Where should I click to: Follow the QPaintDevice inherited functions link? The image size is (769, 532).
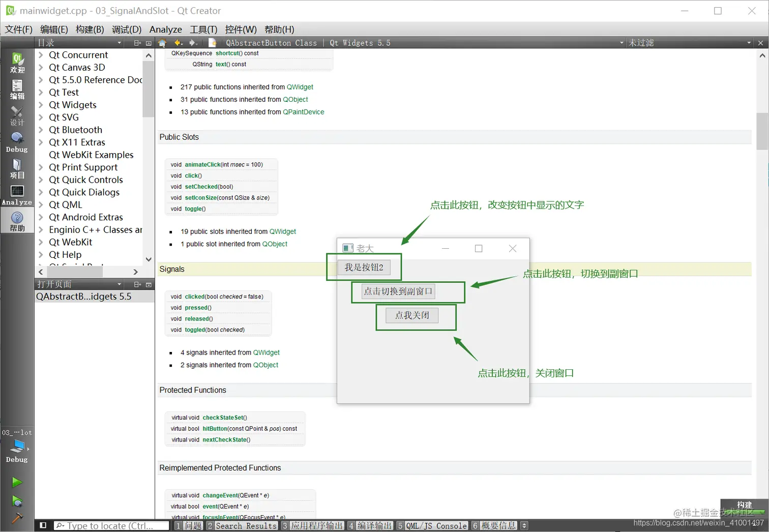tap(303, 112)
